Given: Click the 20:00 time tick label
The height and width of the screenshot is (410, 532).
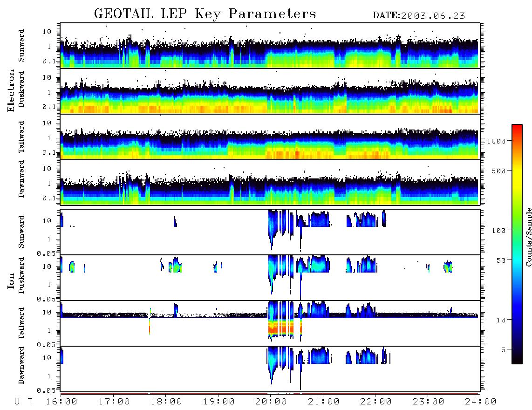Looking at the screenshot, I should [x=272, y=402].
